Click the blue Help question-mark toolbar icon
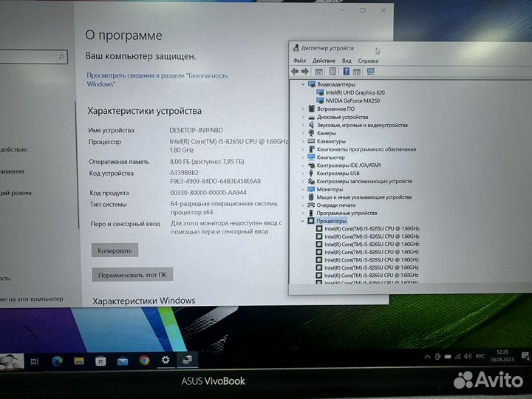532x399 pixels. tap(346, 71)
